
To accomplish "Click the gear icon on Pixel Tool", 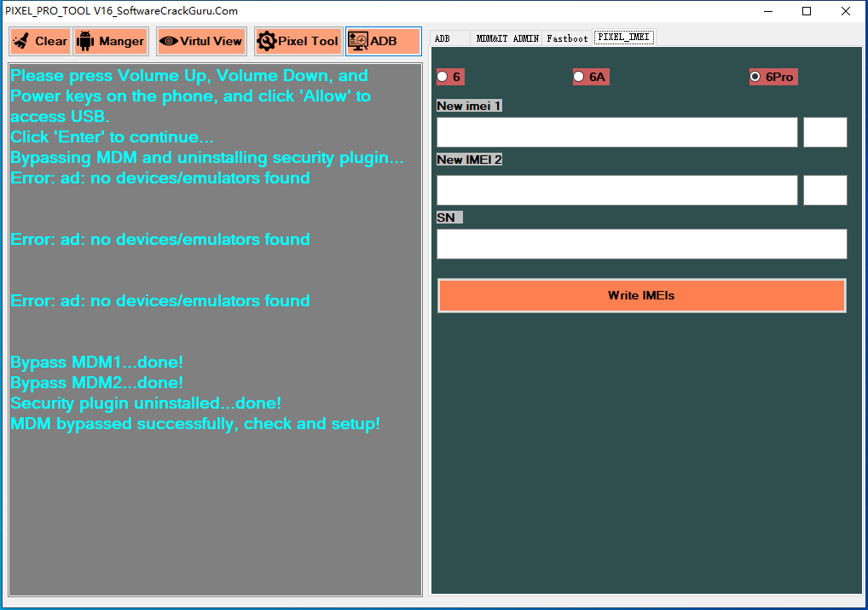I will point(266,41).
